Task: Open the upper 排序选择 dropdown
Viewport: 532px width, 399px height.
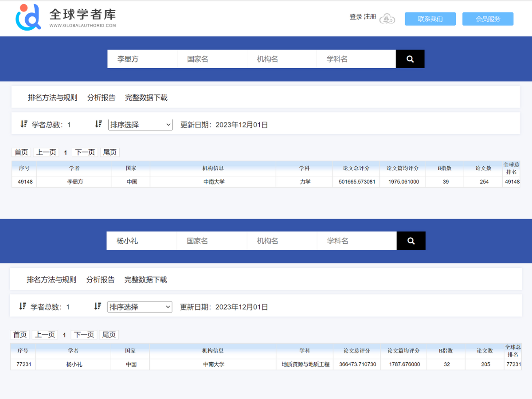Action: [140, 125]
